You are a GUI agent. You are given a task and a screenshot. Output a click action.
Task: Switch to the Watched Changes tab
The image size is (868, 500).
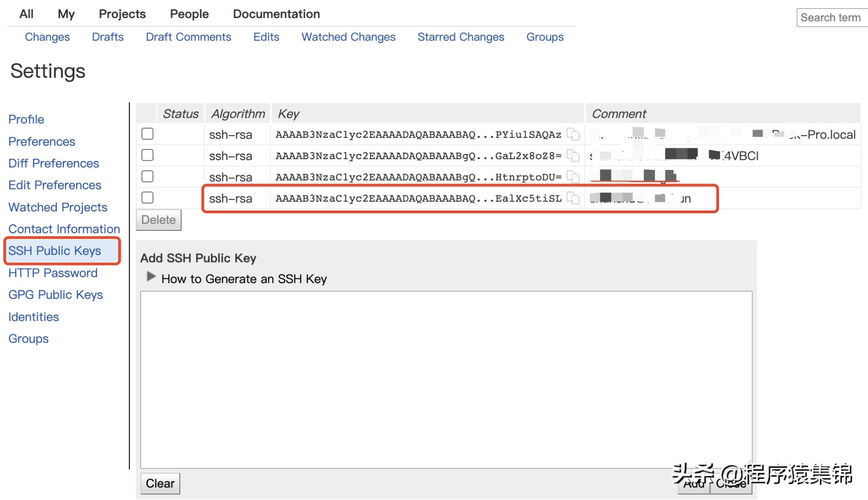(x=348, y=37)
